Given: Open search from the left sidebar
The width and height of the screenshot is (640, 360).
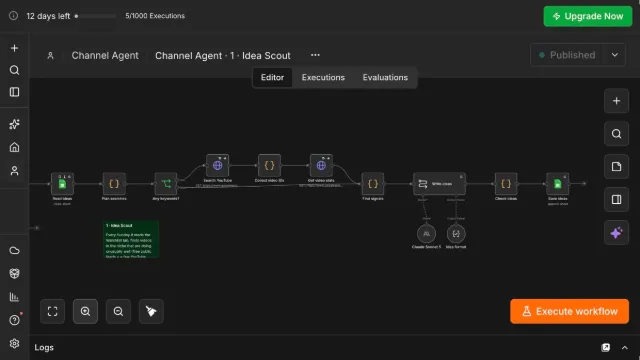Looking at the screenshot, I should coord(14,70).
